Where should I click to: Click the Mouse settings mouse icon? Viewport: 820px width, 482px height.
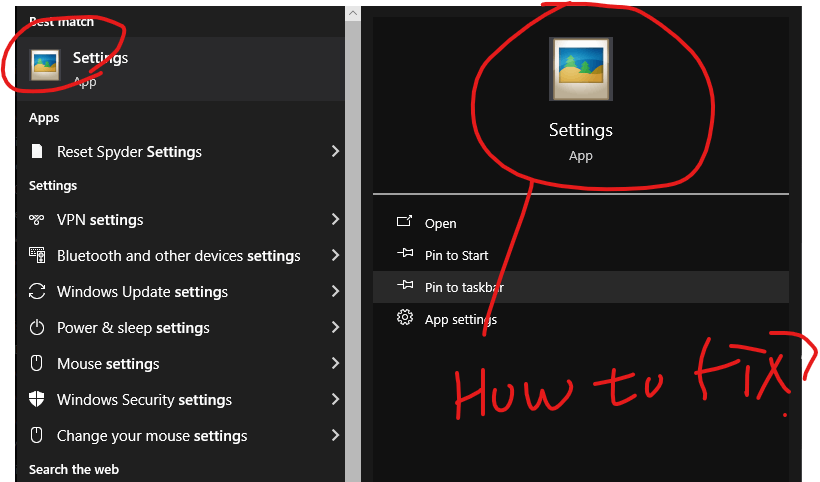(x=37, y=363)
